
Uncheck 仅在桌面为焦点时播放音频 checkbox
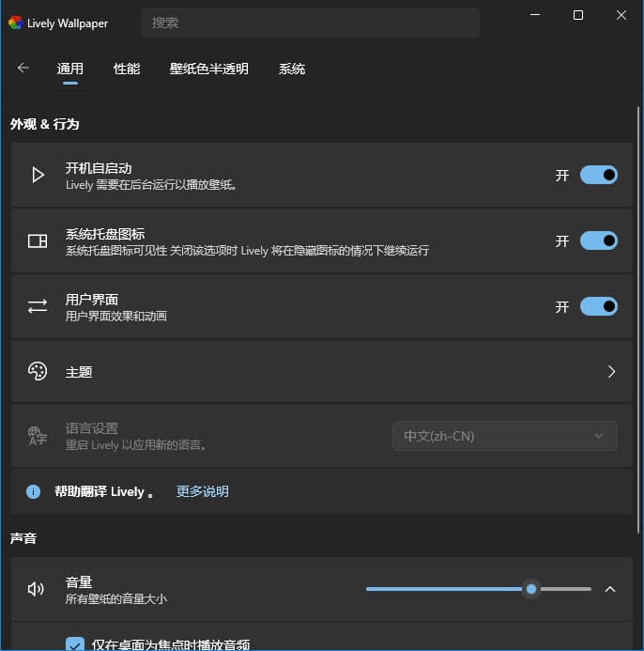[75, 644]
